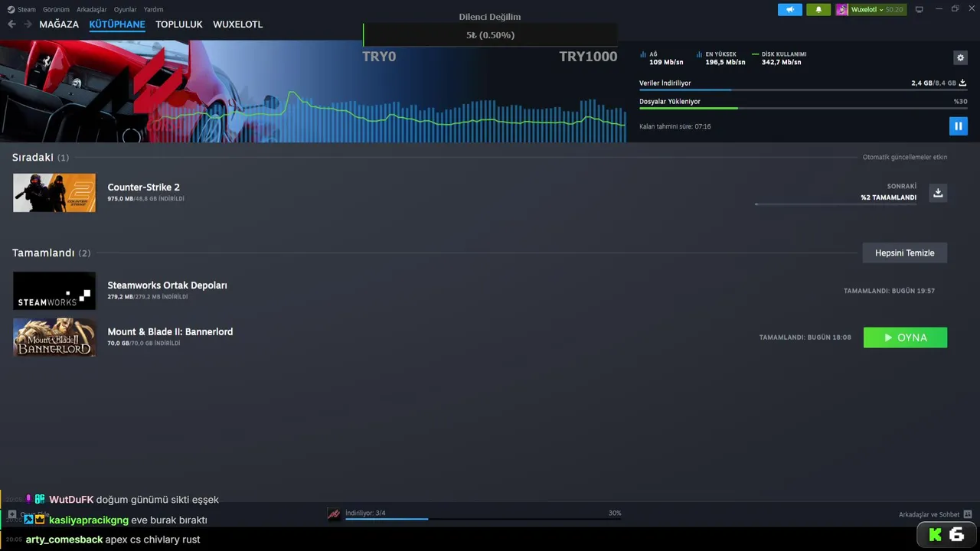Open the Yardım menu
980x551 pixels.
point(153,10)
